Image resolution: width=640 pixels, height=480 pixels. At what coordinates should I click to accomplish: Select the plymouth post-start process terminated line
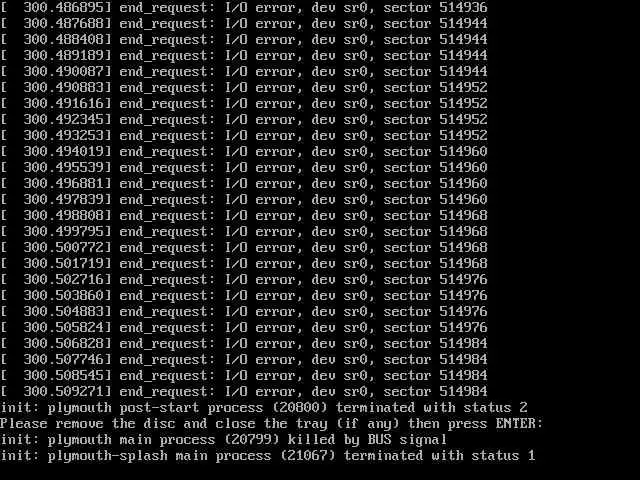point(264,408)
